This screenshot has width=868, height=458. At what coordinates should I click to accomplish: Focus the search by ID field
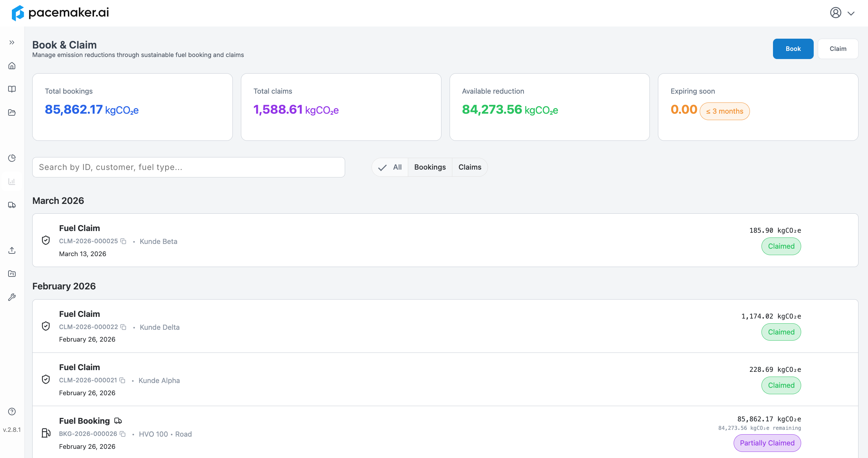(188, 167)
